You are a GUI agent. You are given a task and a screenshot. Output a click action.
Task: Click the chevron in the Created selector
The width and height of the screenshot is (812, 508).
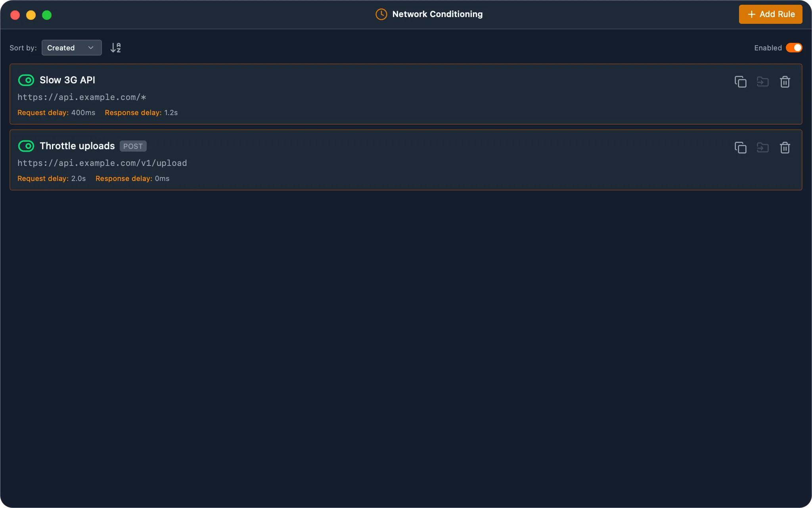91,48
